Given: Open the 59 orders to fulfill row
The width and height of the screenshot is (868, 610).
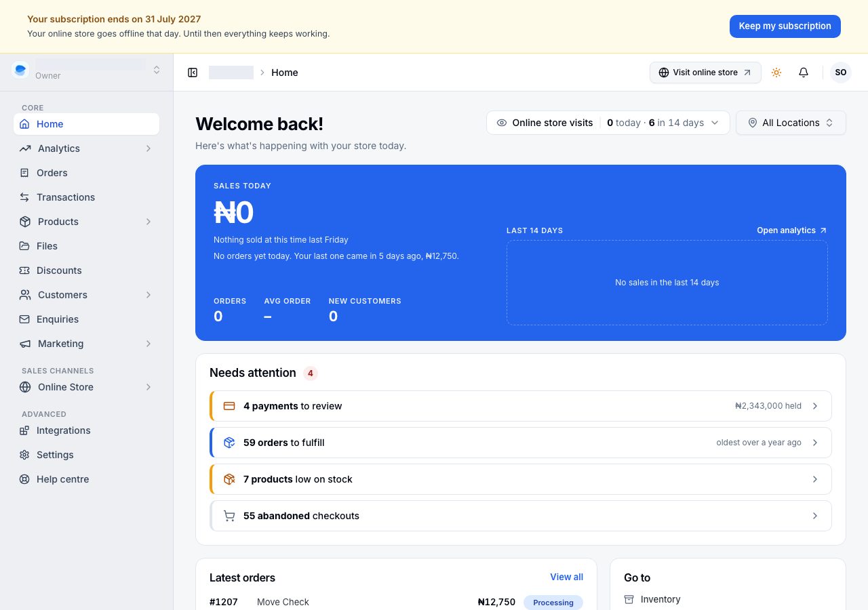Looking at the screenshot, I should pos(521,443).
